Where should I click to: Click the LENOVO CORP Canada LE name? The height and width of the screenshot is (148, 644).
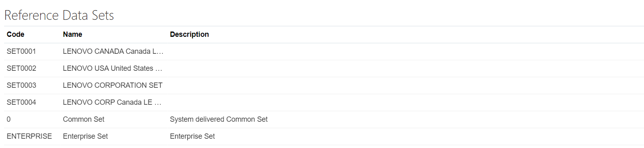click(112, 102)
